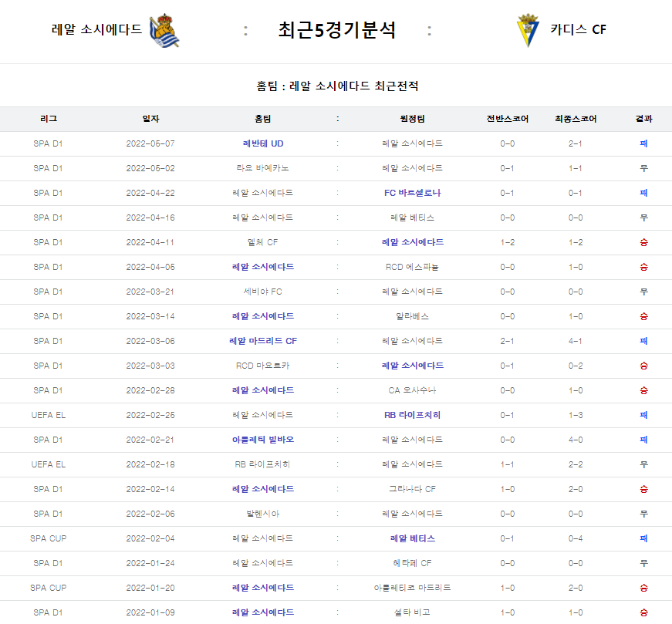Click the date 2022-01-09
The height and width of the screenshot is (624, 672).
tap(150, 612)
